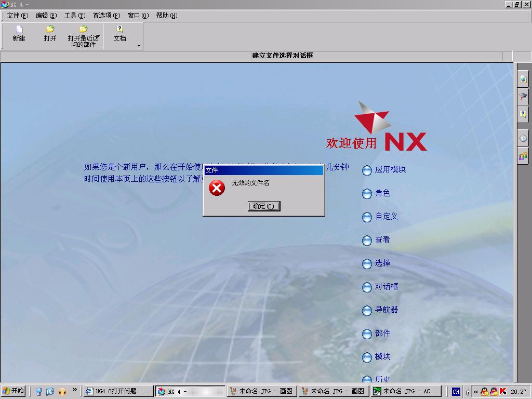The height and width of the screenshot is (399, 532).
Task: Click the orange headphones quick launch icon
Action: click(x=62, y=392)
